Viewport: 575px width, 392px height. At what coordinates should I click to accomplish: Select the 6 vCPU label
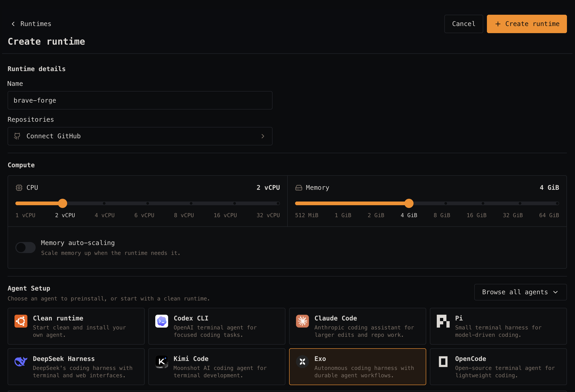pyautogui.click(x=144, y=215)
